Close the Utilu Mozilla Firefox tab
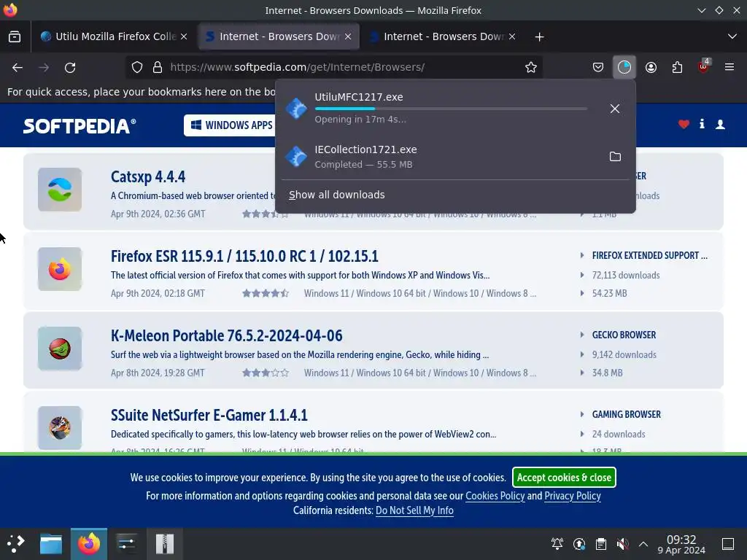The image size is (747, 560). point(184,36)
